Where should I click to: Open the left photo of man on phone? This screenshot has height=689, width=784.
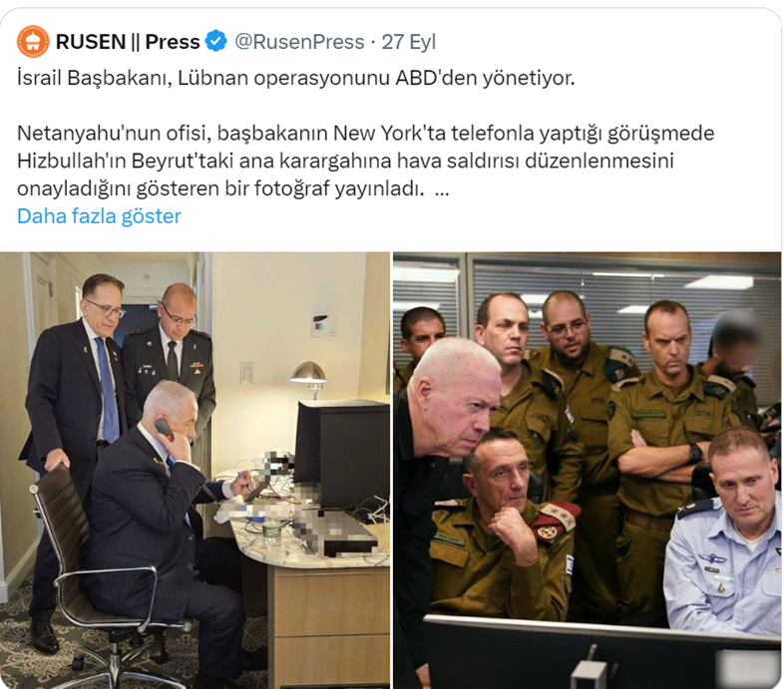click(x=195, y=470)
